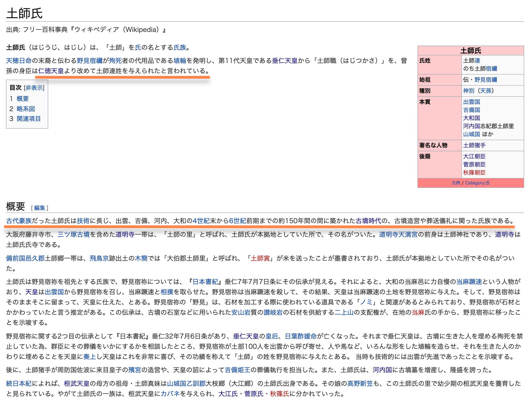Open 野見宿禰 link in infobox 始祖 row
532x407 pixels.
[x=486, y=80]
